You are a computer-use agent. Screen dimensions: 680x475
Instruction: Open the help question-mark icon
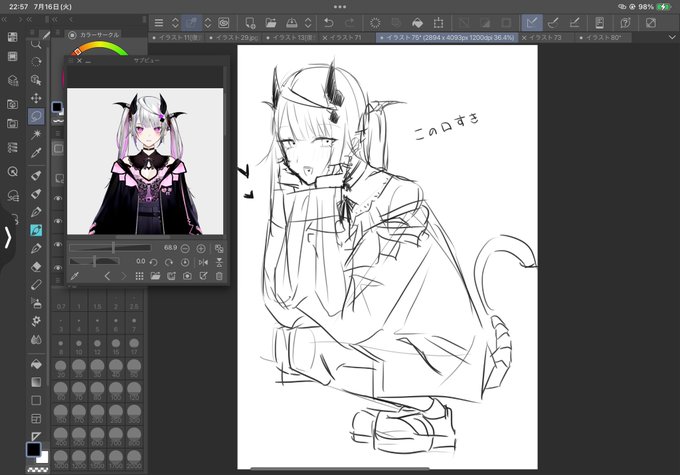tap(625, 23)
